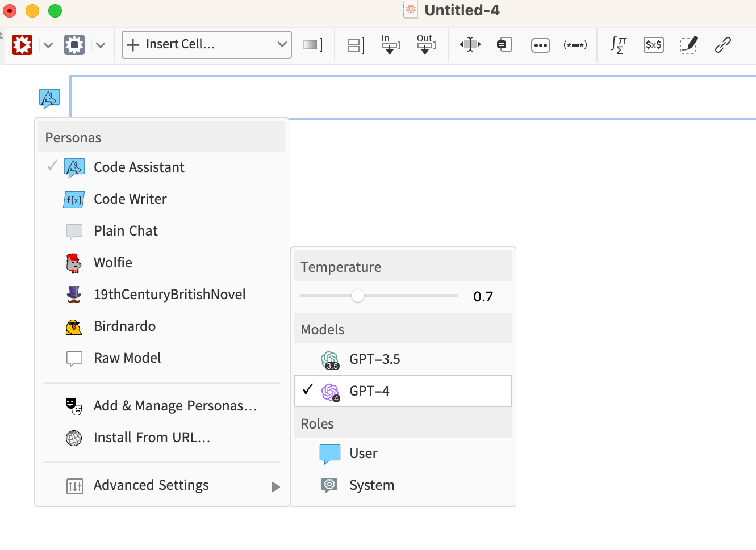Select the drawing pencil tool icon

pos(688,45)
